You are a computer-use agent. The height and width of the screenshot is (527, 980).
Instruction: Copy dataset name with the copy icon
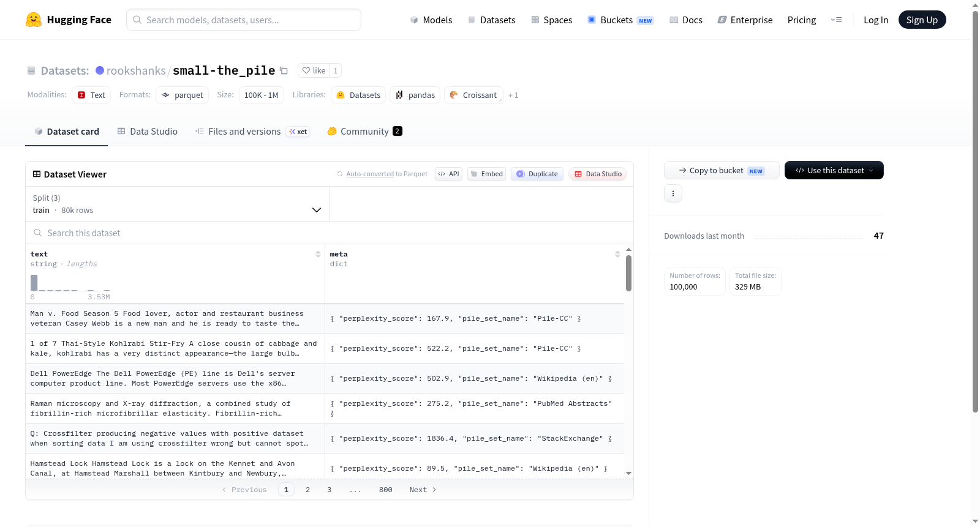coord(284,70)
